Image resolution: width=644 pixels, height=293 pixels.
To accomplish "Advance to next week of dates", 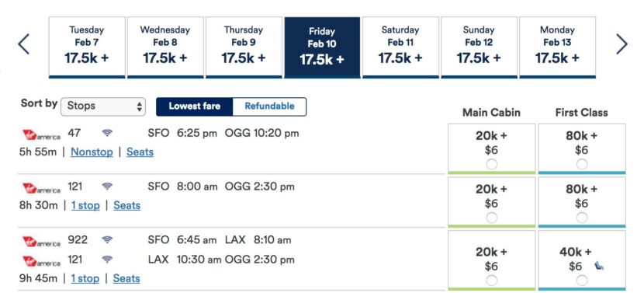I will coord(621,44).
